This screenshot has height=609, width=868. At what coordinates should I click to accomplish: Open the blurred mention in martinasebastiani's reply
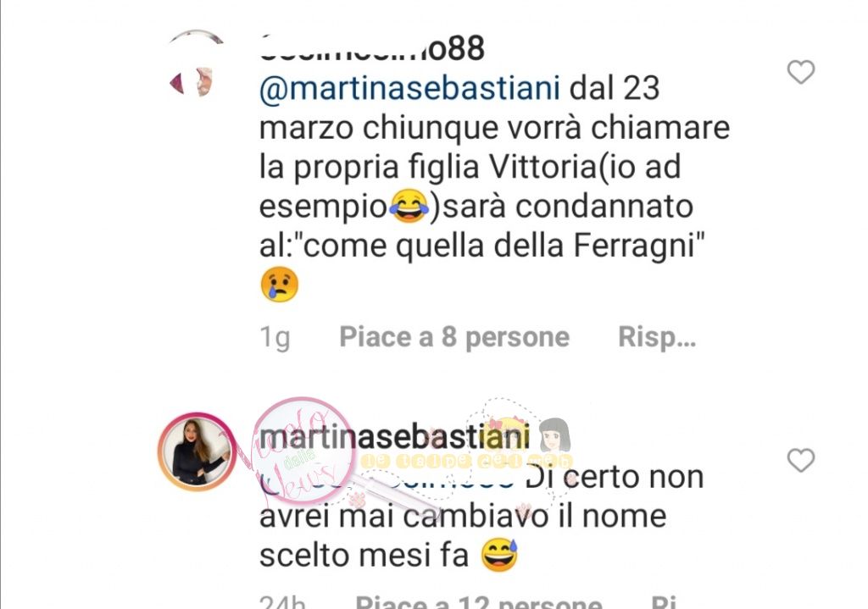pos(387,478)
